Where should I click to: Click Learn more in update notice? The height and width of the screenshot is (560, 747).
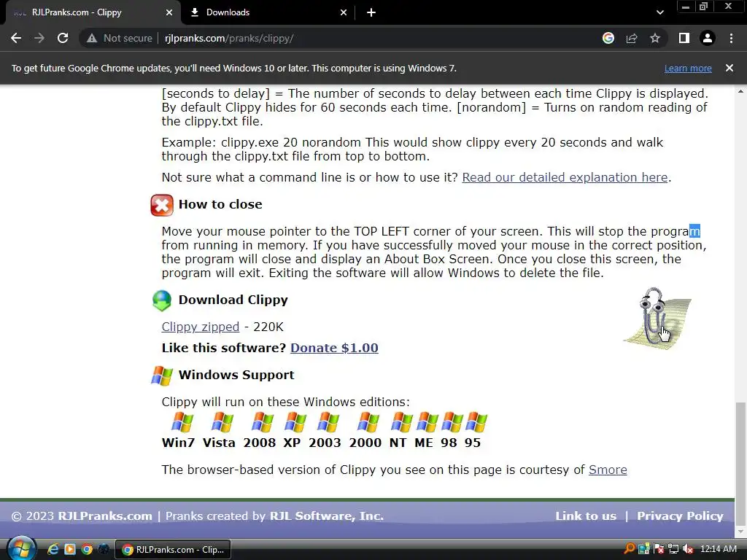click(688, 68)
